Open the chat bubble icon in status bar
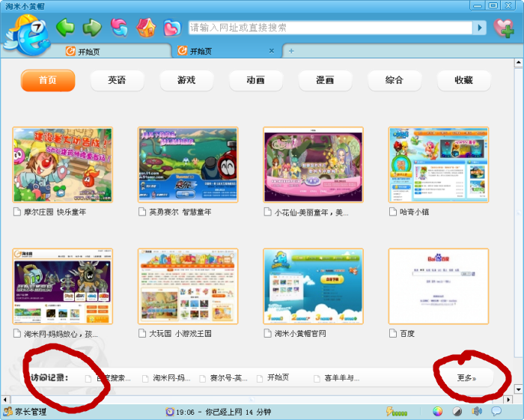Screen dimensions: 524x420 click(x=496, y=412)
